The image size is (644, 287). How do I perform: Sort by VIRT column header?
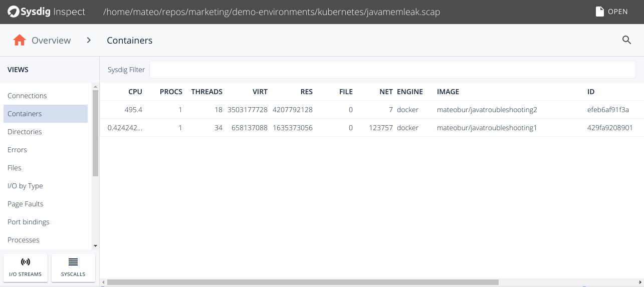pos(260,92)
